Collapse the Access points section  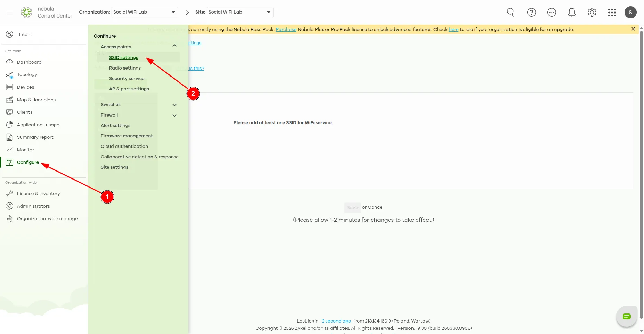(x=174, y=46)
